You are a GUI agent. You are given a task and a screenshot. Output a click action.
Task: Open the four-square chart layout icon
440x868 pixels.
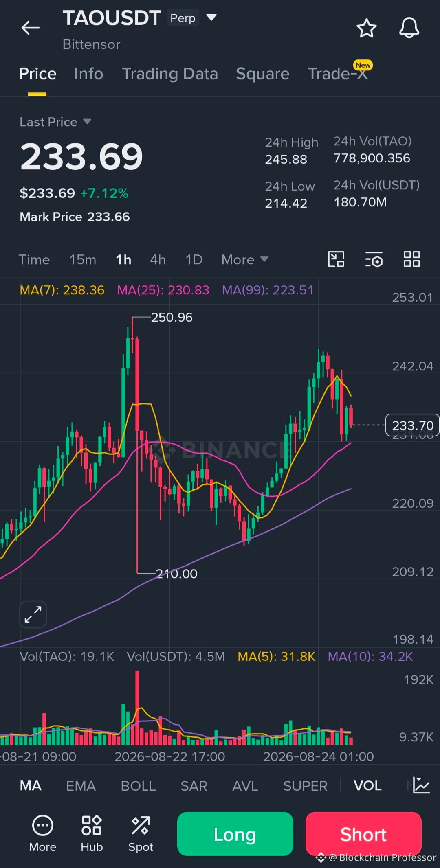coord(411,259)
